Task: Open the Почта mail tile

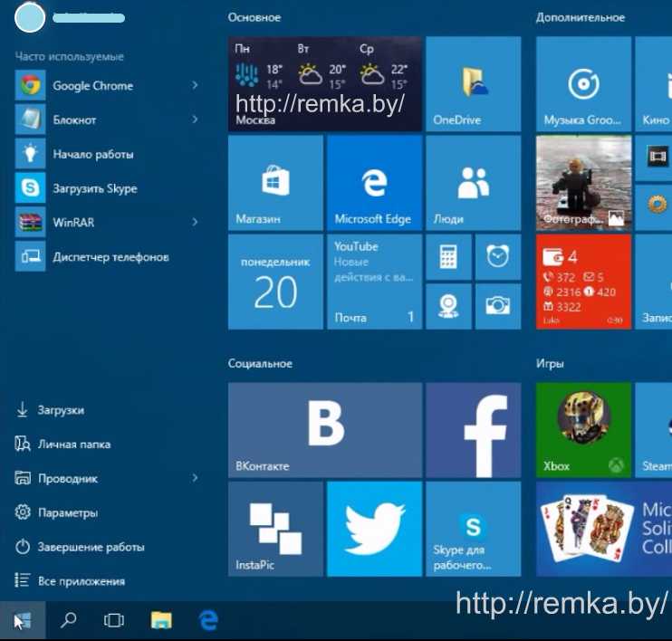Action: [374, 282]
